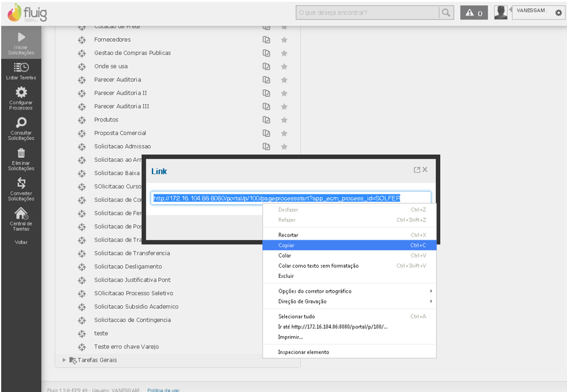
Task: Click Voltar in the sidebar
Action: (x=21, y=242)
